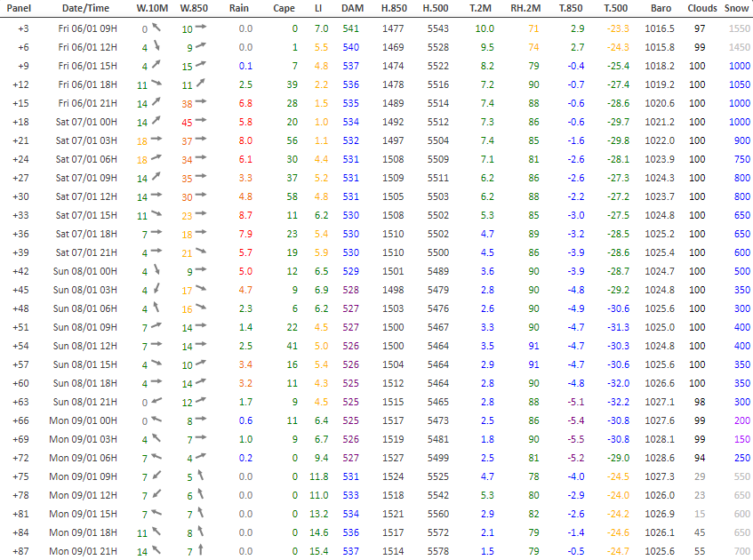The image size is (753, 560).
Task: Pick the W.850 wind arrow for Sat 07/01 21H
Action: click(x=201, y=252)
